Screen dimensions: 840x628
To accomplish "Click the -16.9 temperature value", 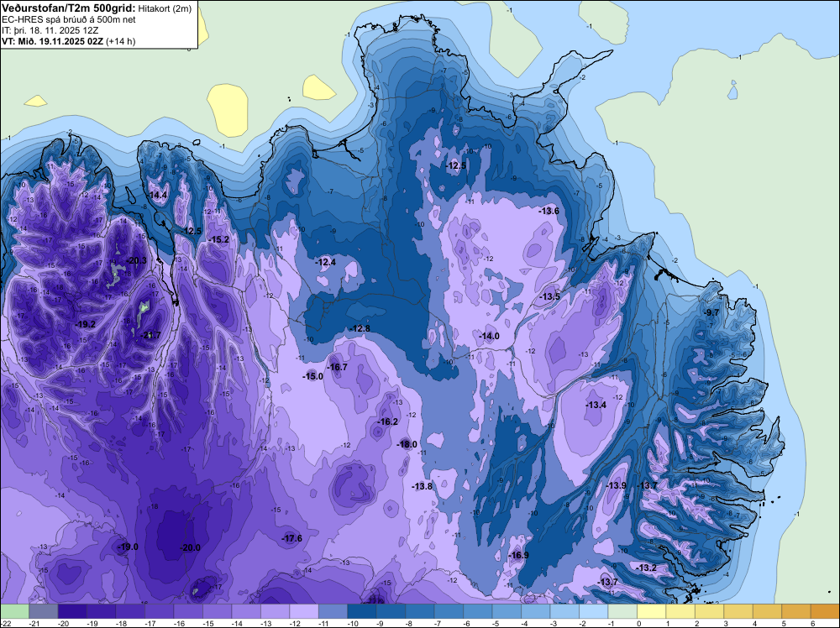I will pos(518,555).
